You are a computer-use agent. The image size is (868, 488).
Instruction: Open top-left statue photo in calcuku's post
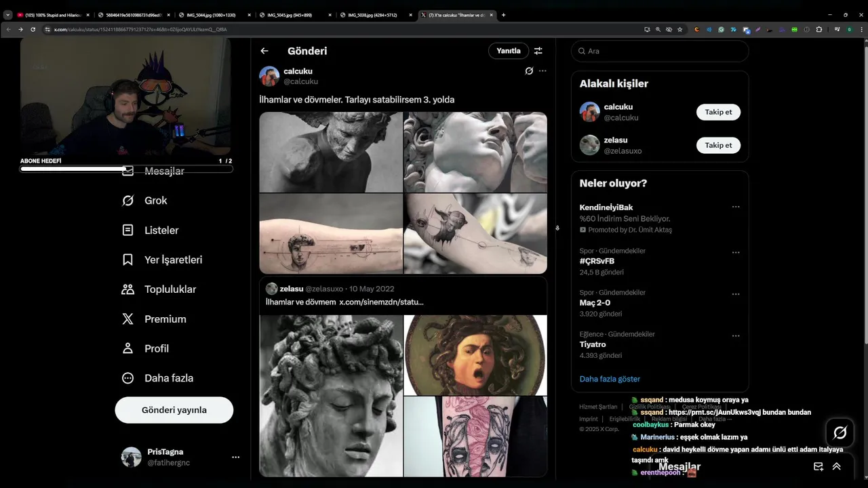coord(331,152)
